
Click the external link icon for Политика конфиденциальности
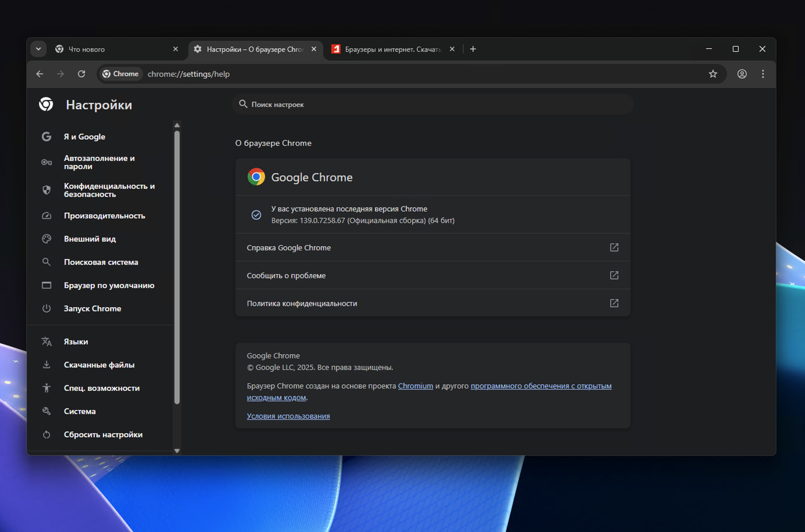[614, 303]
